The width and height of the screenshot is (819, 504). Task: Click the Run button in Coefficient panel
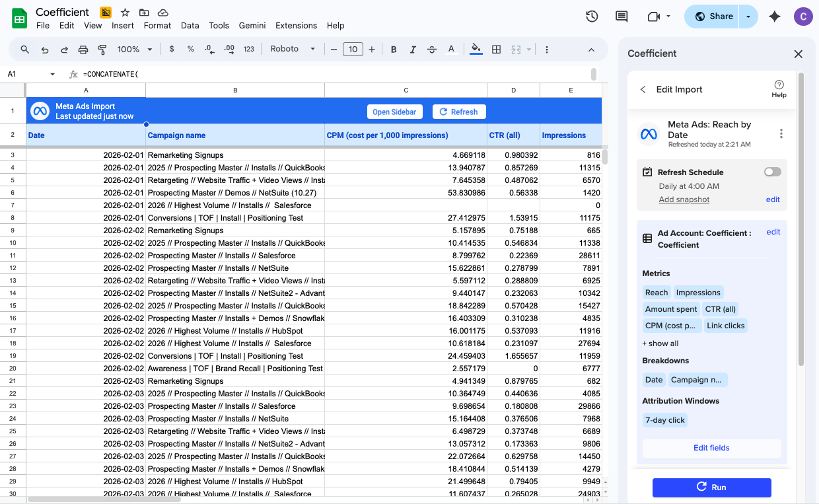point(711,487)
